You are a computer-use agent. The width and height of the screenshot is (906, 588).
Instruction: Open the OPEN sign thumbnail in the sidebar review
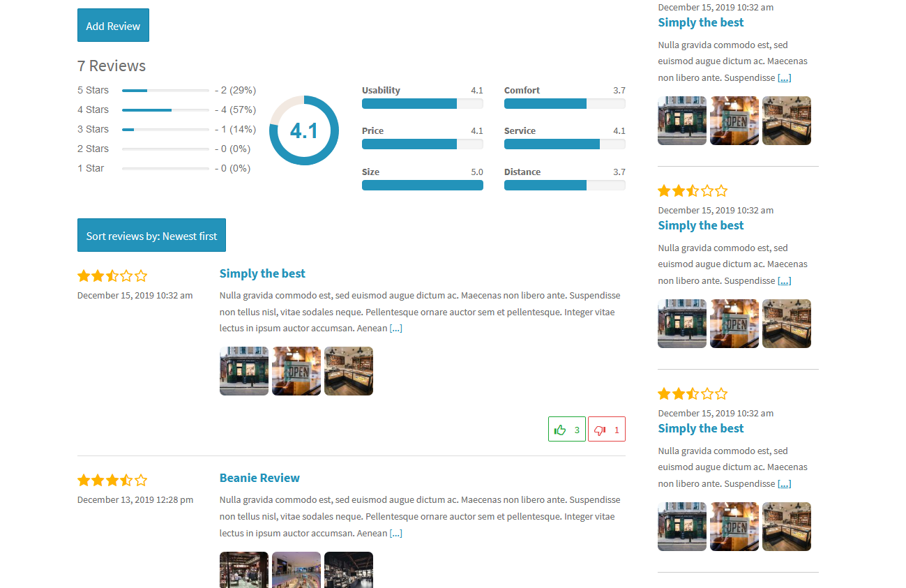[734, 121]
